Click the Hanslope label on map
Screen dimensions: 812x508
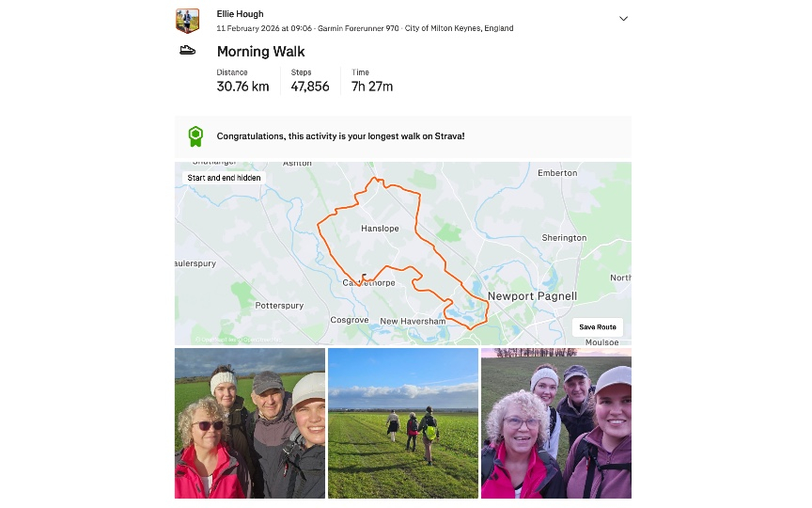[380, 229]
